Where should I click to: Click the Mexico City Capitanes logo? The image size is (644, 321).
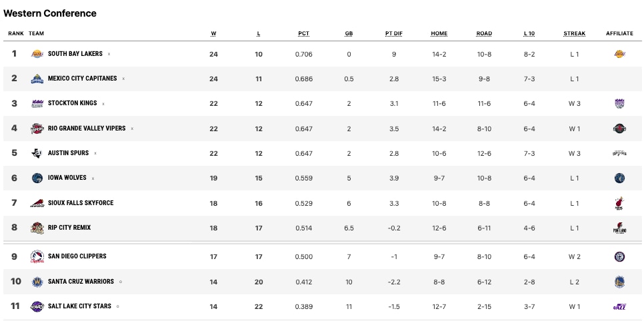(x=37, y=79)
